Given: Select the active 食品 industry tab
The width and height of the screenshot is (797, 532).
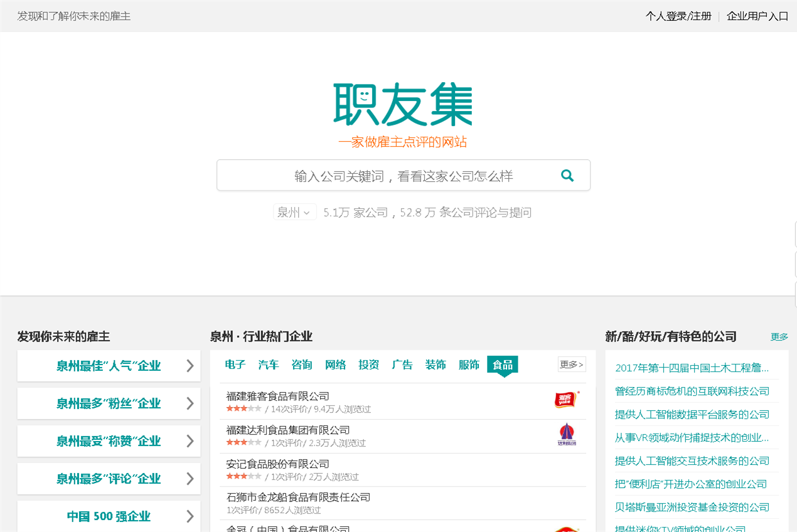Looking at the screenshot, I should (x=503, y=365).
